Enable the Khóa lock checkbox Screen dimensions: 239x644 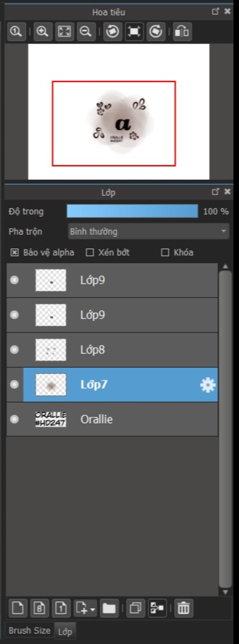tap(165, 253)
